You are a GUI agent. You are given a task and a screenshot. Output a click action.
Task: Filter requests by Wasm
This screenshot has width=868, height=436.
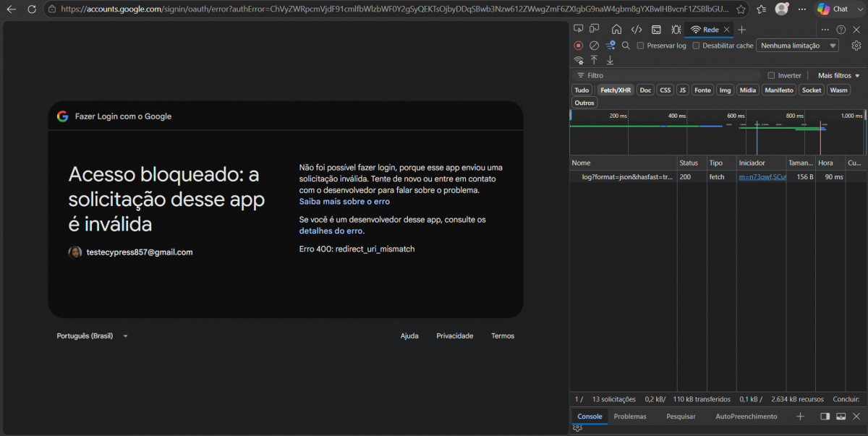pos(838,90)
